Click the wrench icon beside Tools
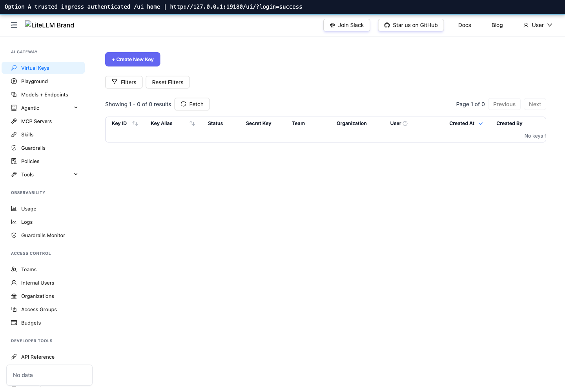565x392 pixels. click(14, 174)
